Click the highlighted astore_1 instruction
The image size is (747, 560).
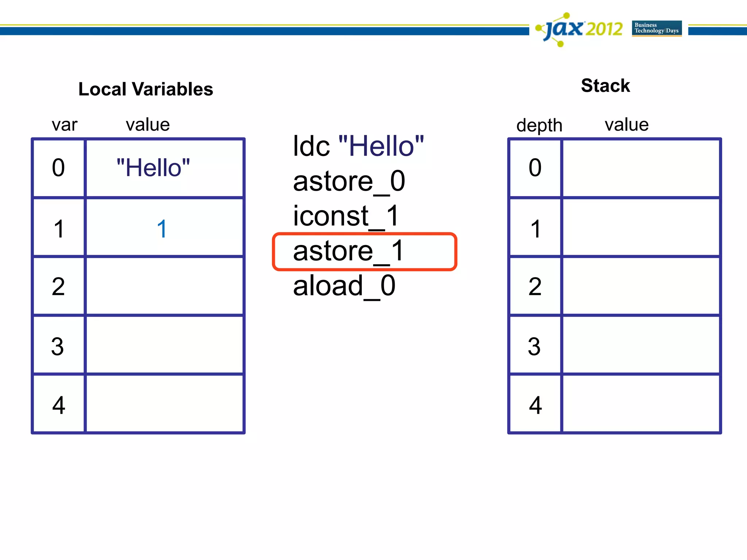pos(364,251)
